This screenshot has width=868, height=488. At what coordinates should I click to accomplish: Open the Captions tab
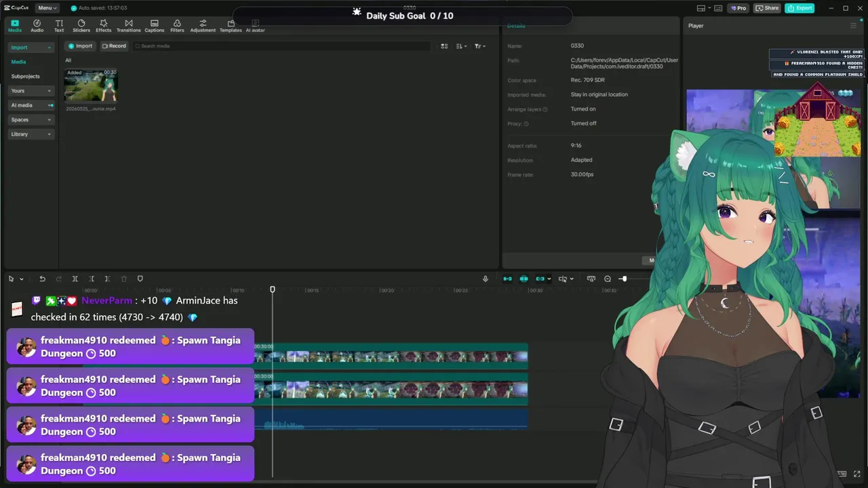(x=154, y=26)
